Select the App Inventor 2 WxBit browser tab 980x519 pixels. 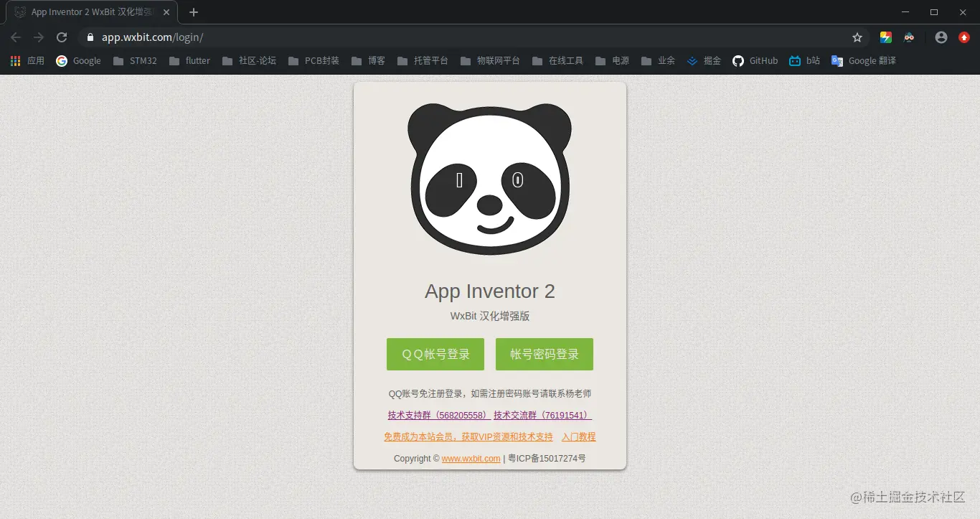point(92,12)
